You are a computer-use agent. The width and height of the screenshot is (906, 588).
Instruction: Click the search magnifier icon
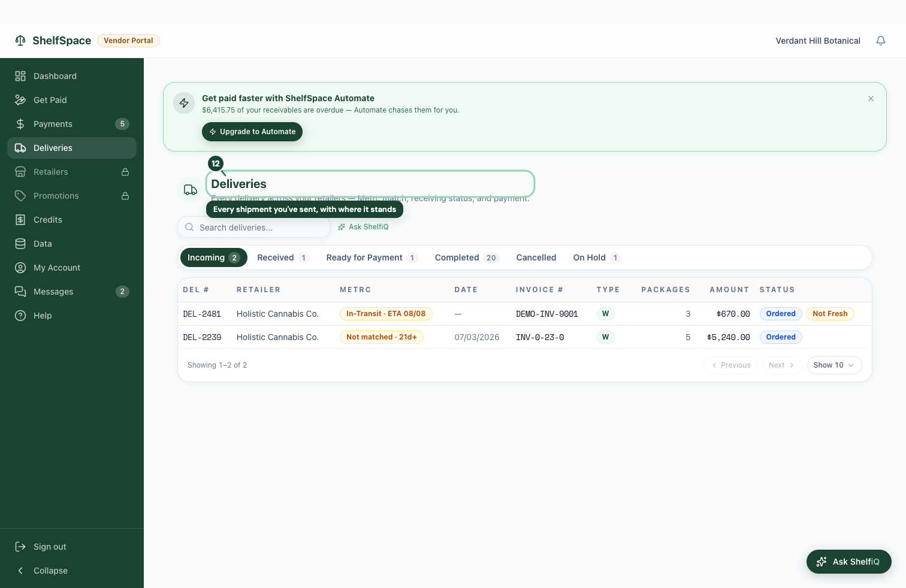tap(189, 227)
